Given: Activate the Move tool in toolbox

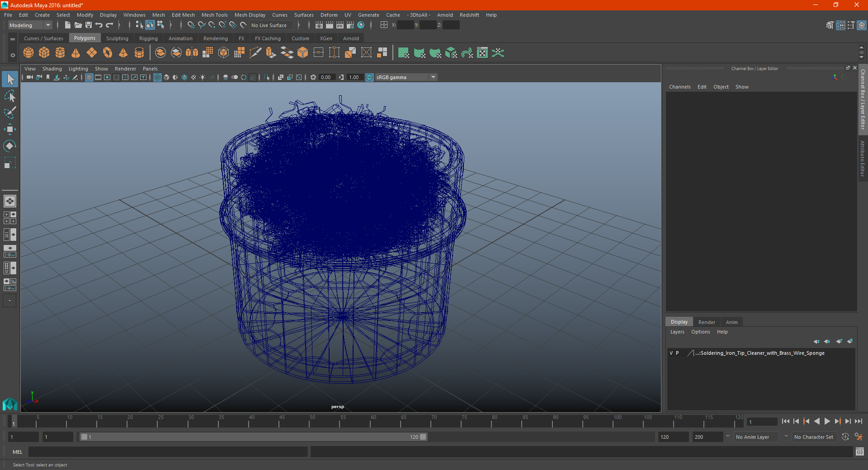Looking at the screenshot, I should [10, 129].
